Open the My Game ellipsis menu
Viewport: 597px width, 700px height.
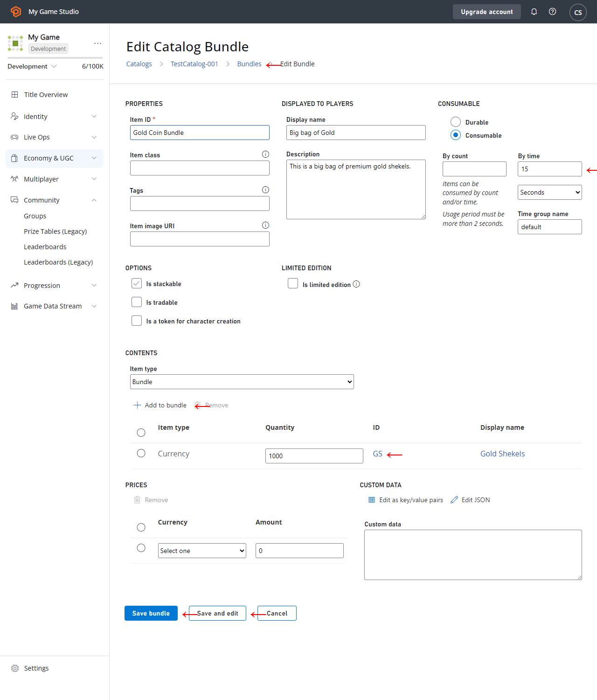[x=97, y=43]
